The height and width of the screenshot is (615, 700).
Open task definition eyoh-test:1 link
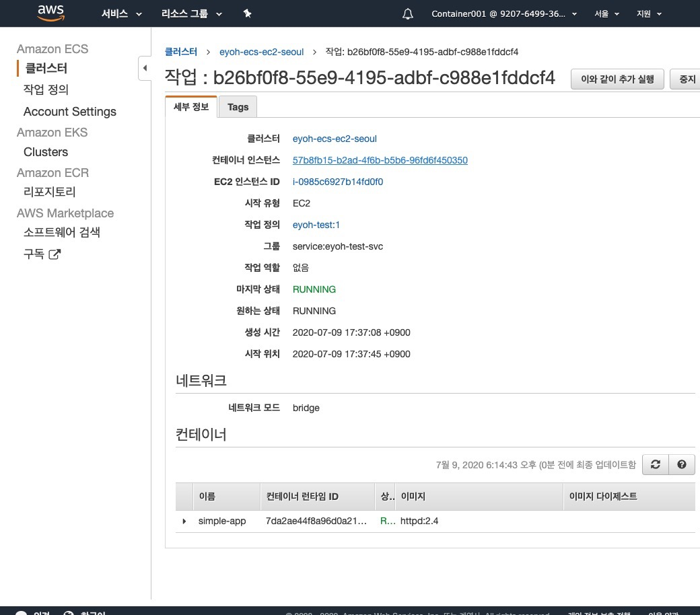(x=316, y=225)
